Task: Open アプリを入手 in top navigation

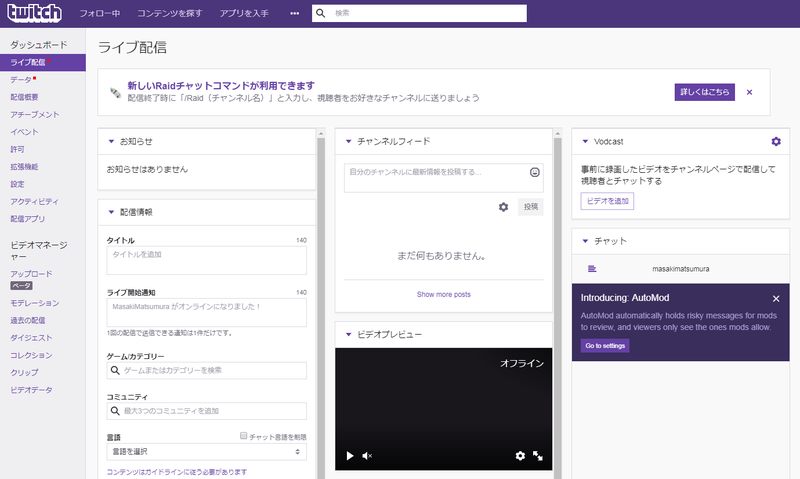Action: click(x=244, y=13)
